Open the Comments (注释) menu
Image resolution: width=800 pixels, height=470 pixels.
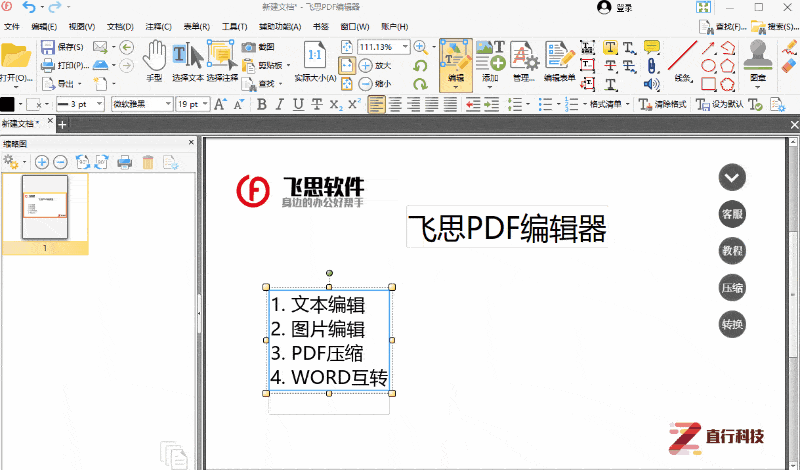158,27
